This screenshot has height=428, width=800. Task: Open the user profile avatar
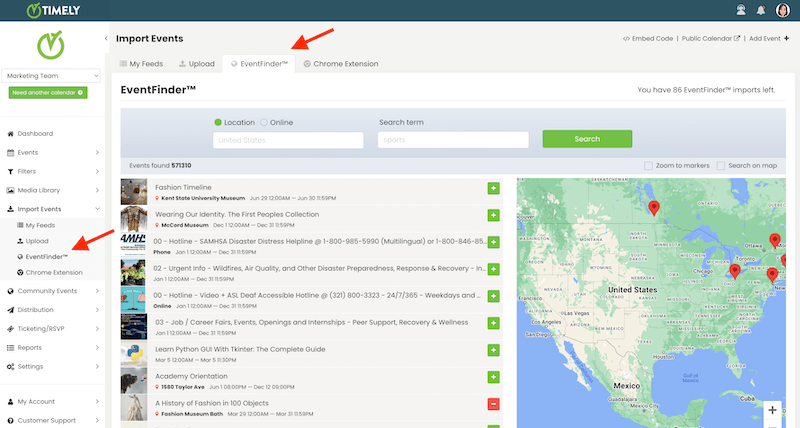tap(783, 10)
